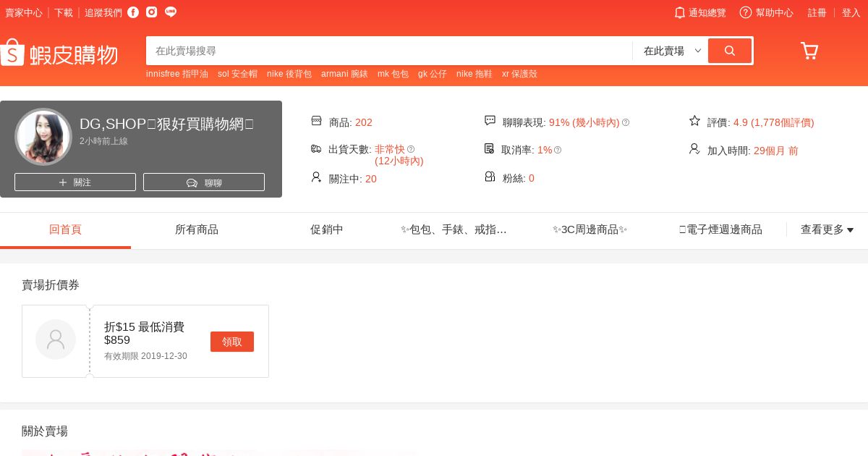Click the coupon text 折$15 最低消費 $859
Image resolution: width=868 pixels, height=456 pixels.
pos(145,333)
